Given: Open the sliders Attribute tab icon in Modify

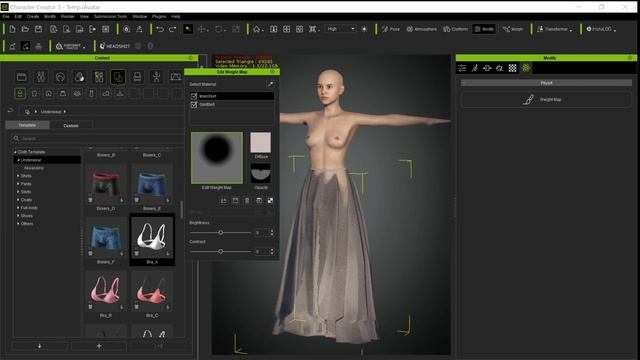Looking at the screenshot, I should (x=462, y=68).
